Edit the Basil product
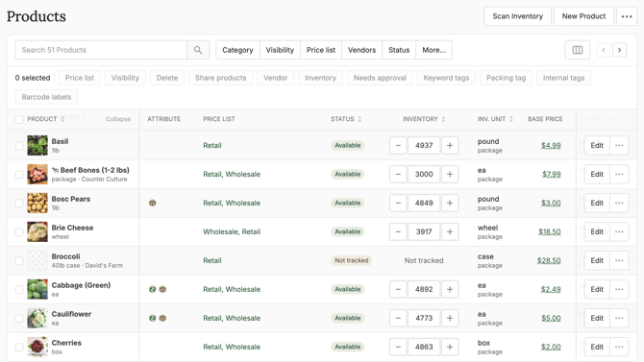This screenshot has width=644, height=362. 597,145
